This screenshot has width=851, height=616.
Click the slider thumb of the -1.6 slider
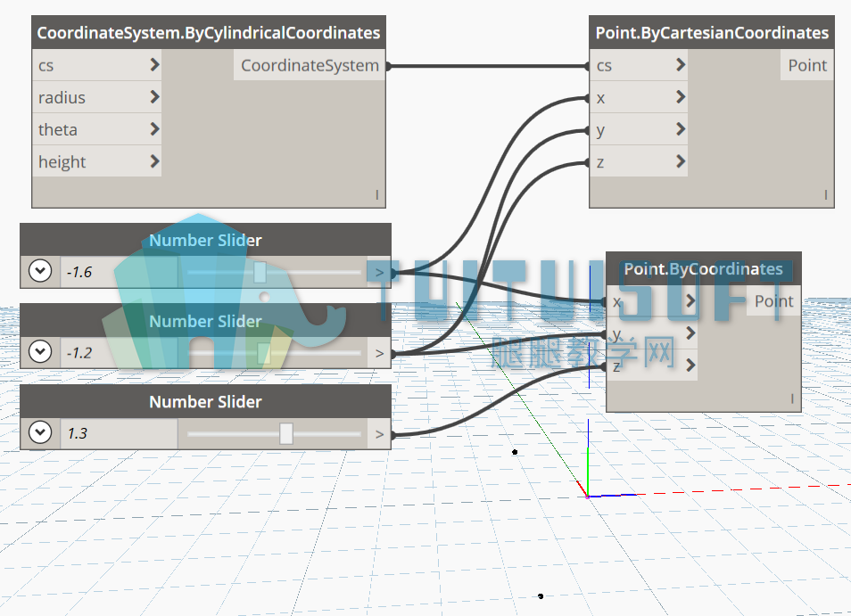point(260,272)
